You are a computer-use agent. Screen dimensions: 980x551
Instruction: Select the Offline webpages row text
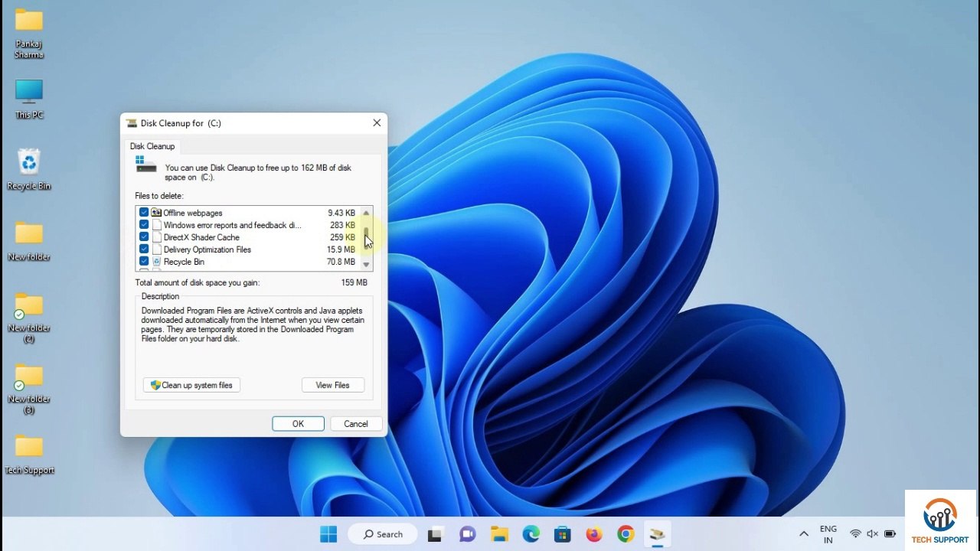point(193,213)
